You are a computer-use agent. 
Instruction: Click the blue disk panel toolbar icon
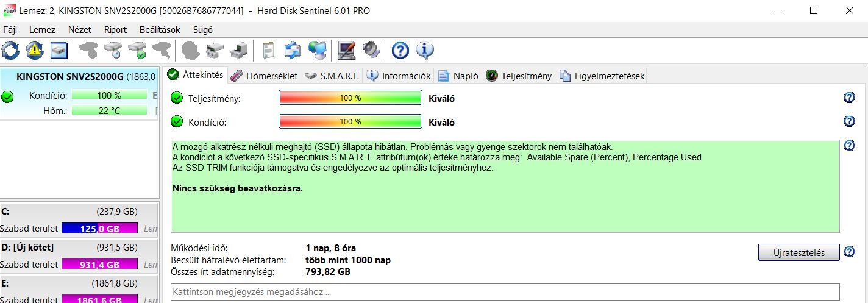[x=59, y=50]
